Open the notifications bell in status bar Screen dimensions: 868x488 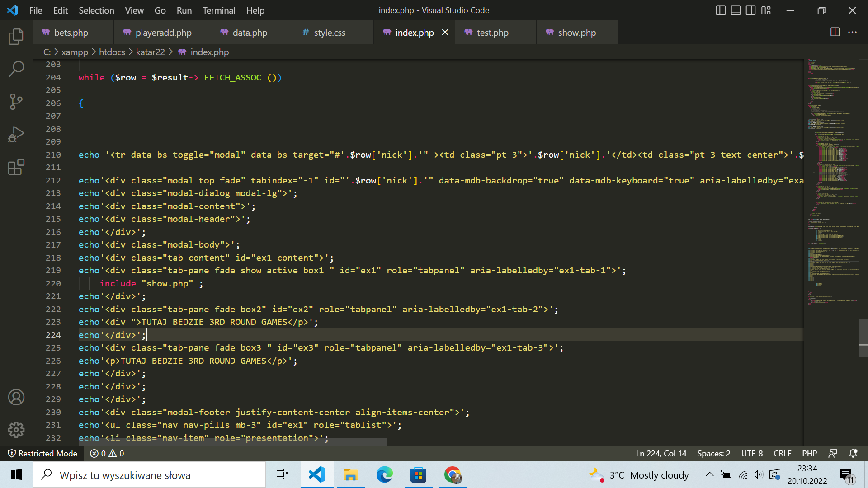pos(853,453)
